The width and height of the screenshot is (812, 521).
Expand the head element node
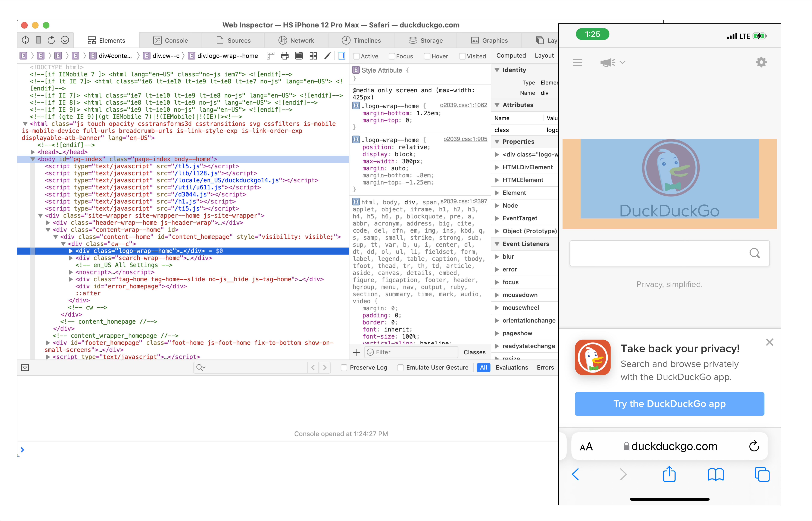(x=33, y=152)
